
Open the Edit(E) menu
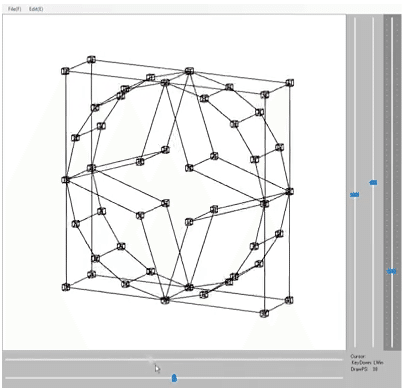36,9
